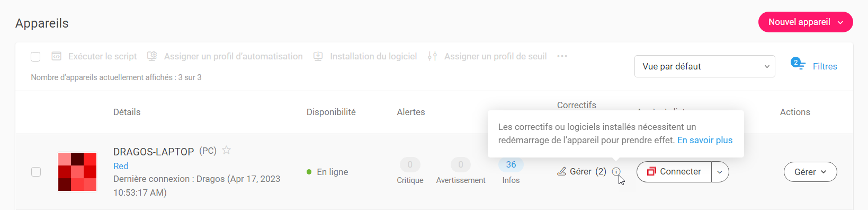Open the Vue par défaut dropdown
868x210 pixels.
point(705,66)
